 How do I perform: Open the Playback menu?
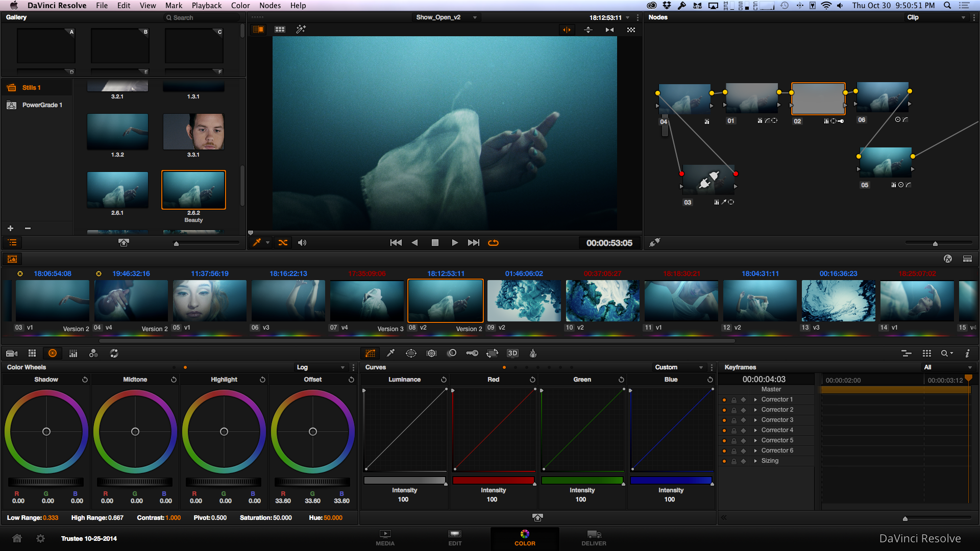207,5
